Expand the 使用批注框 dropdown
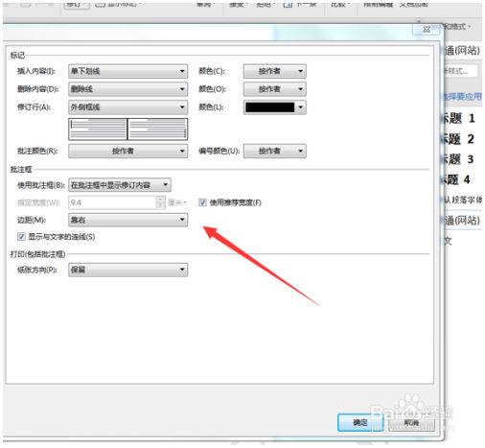This screenshot has width=485, height=448. [x=120, y=185]
